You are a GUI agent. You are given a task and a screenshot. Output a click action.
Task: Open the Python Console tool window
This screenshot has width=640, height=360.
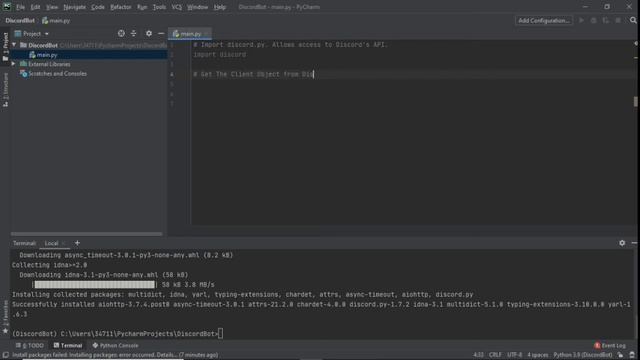coord(116,345)
